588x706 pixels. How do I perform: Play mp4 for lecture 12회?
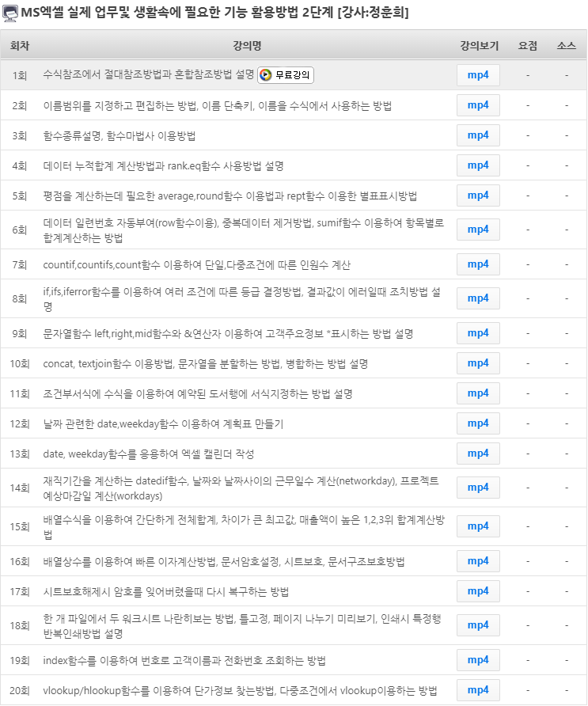tap(478, 423)
